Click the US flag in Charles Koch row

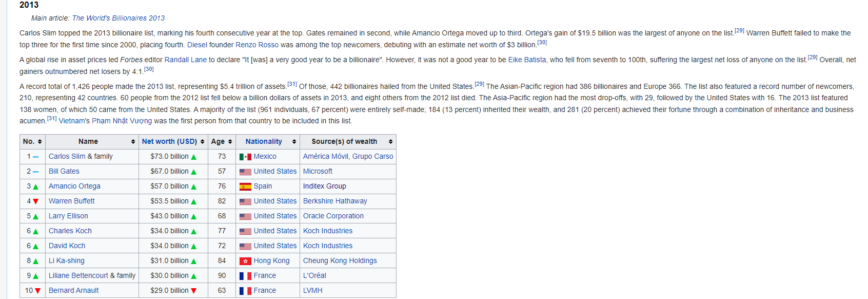(245, 231)
